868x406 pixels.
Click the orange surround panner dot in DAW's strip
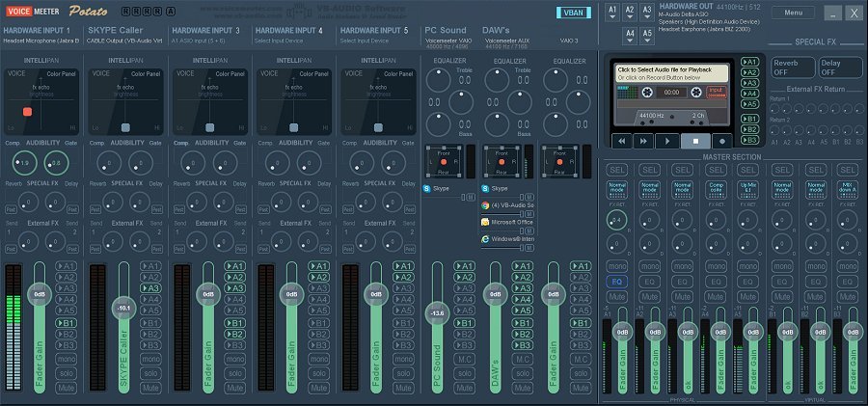click(x=502, y=162)
